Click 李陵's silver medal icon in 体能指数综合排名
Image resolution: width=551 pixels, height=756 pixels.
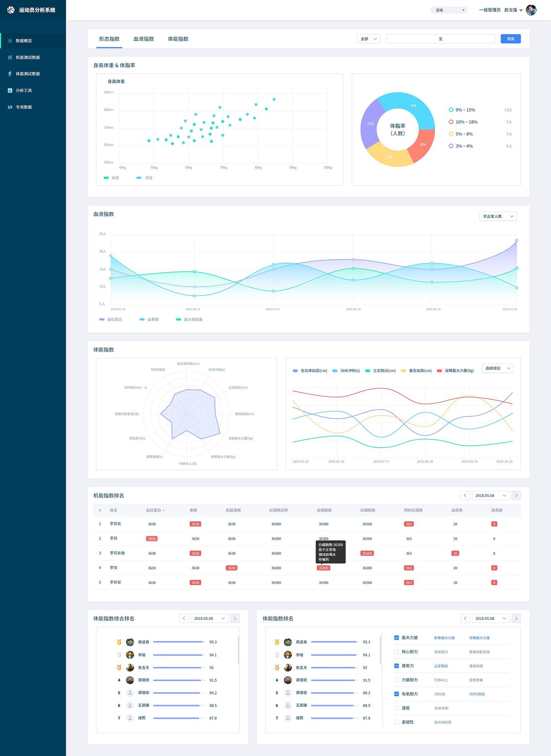pyautogui.click(x=119, y=655)
